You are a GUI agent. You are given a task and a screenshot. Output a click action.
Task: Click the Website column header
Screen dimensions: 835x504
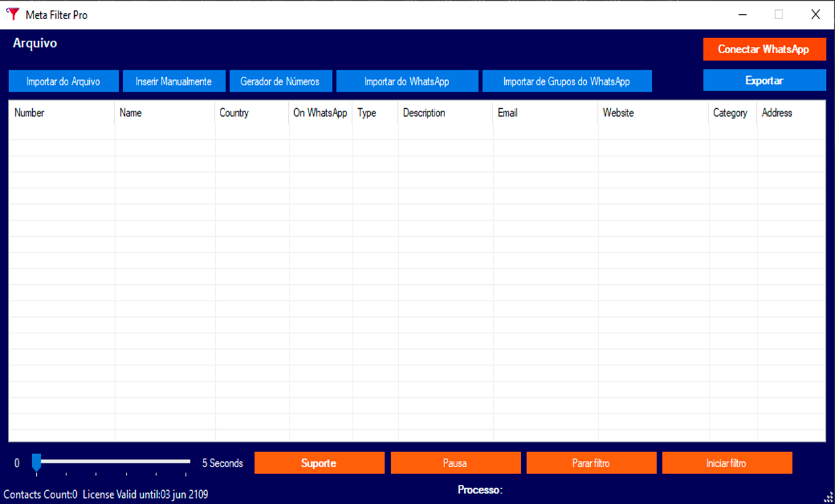(654, 113)
